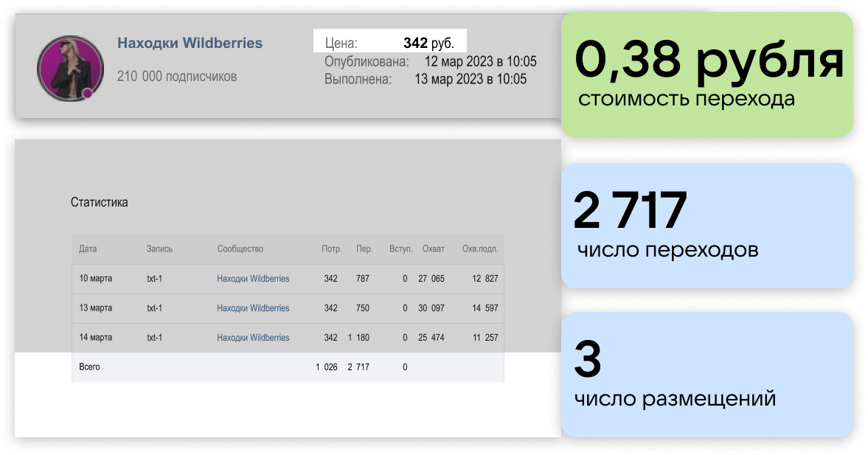The image size is (868, 455).
Task: Click the число размещений card
Action: (707, 375)
